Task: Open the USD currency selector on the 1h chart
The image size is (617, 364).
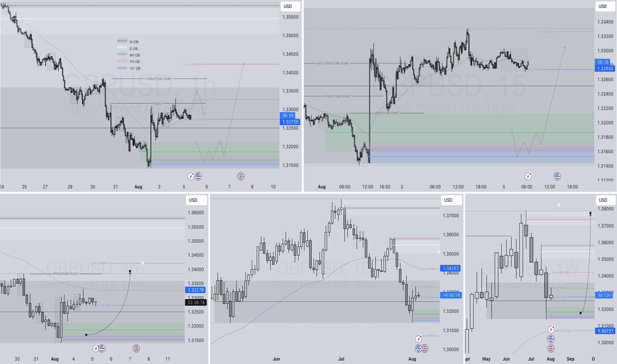Action: [x=291, y=7]
